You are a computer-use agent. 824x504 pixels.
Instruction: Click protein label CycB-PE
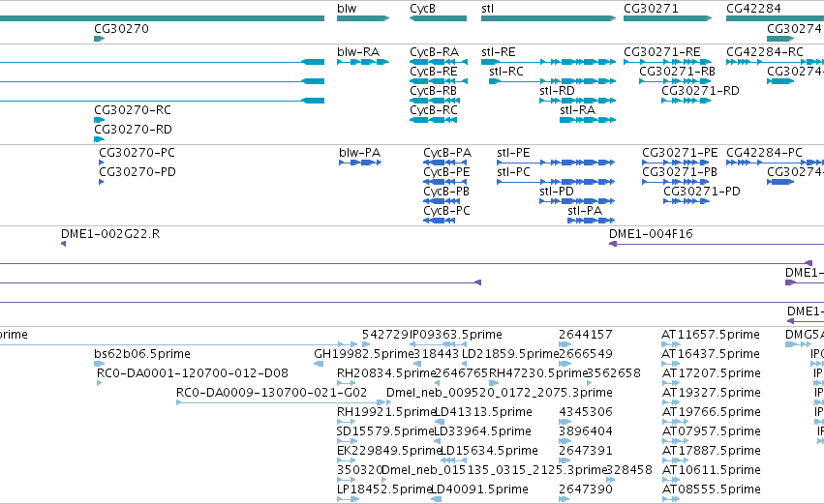(446, 172)
